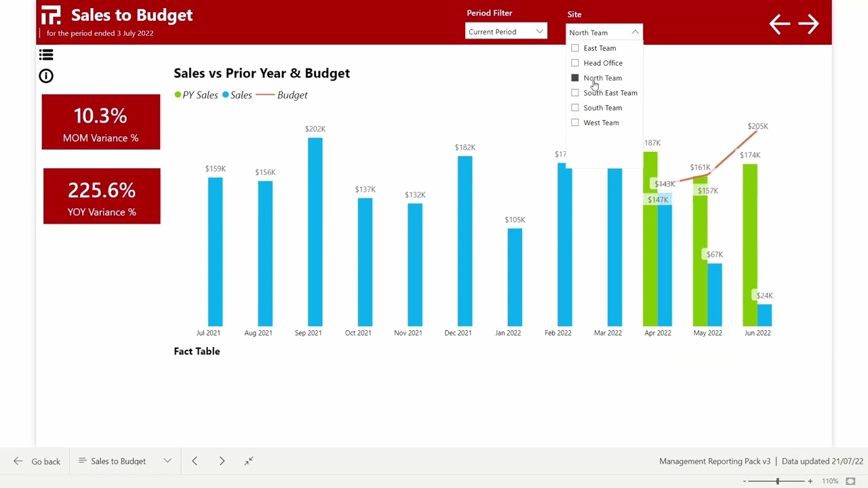
Task: Expand the page selector chevron in bottom bar
Action: pyautogui.click(x=167, y=462)
